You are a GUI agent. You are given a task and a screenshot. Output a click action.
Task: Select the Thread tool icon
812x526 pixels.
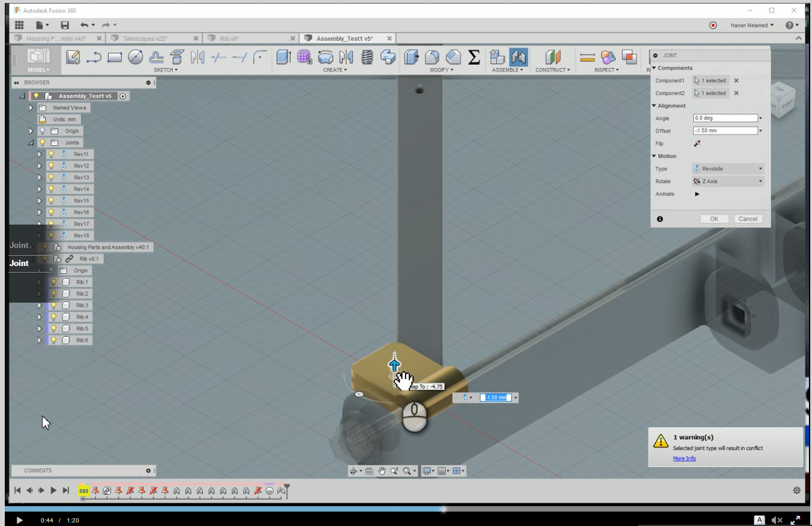[x=367, y=57]
